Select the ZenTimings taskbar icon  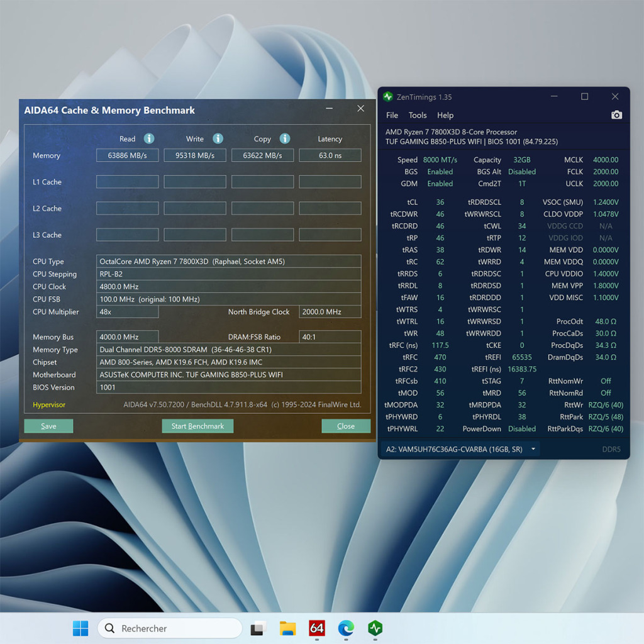[x=375, y=628]
